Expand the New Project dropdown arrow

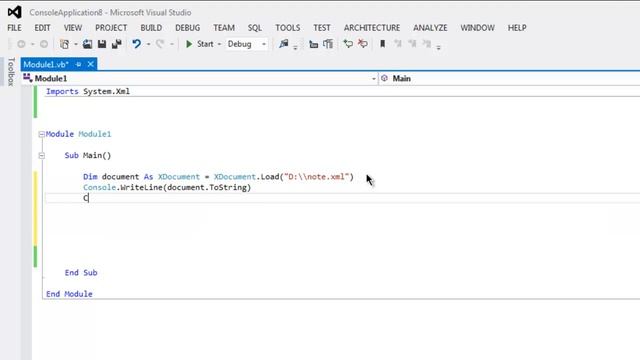76,44
